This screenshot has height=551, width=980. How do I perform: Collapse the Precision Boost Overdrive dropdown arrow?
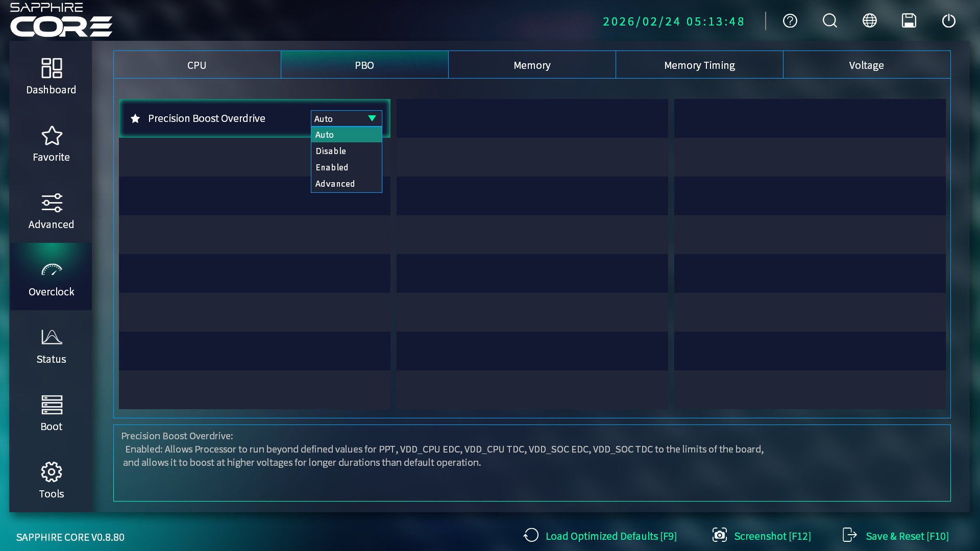click(x=372, y=118)
